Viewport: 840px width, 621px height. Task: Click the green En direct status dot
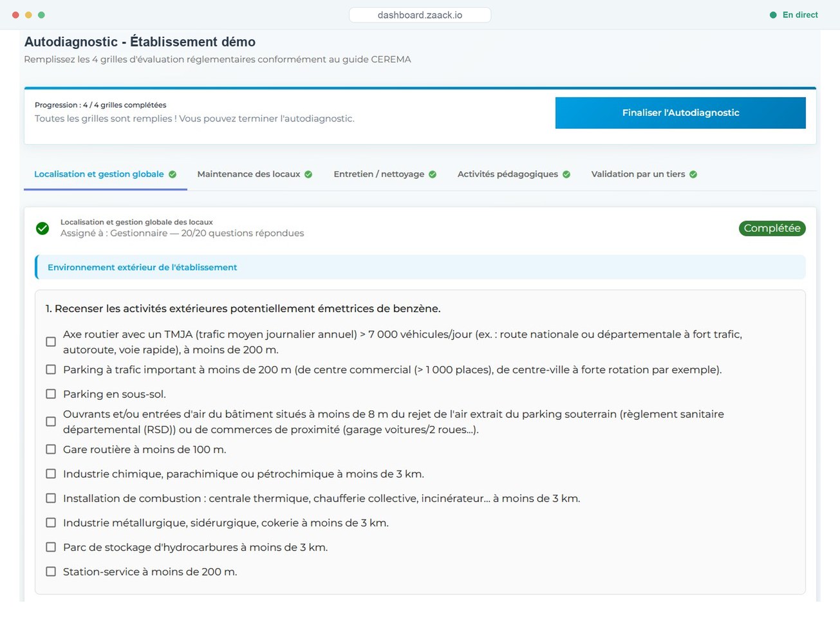click(773, 15)
